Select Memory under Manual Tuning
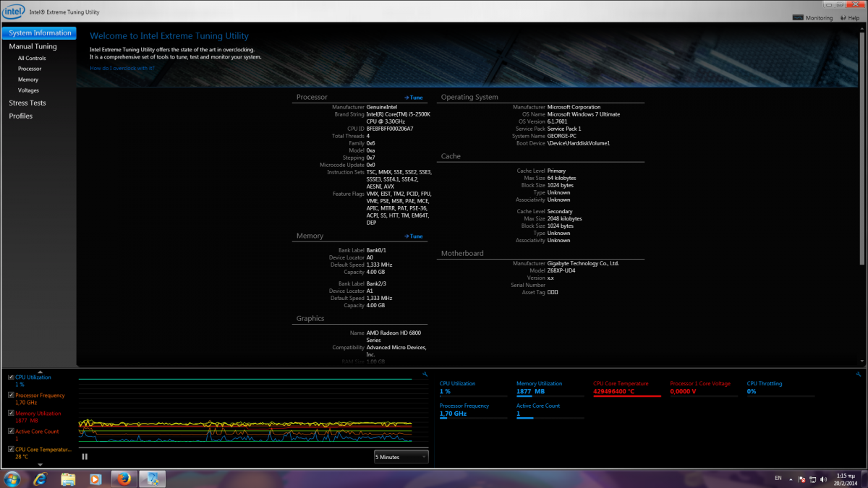Screen dimensions: 868x488 28,80
